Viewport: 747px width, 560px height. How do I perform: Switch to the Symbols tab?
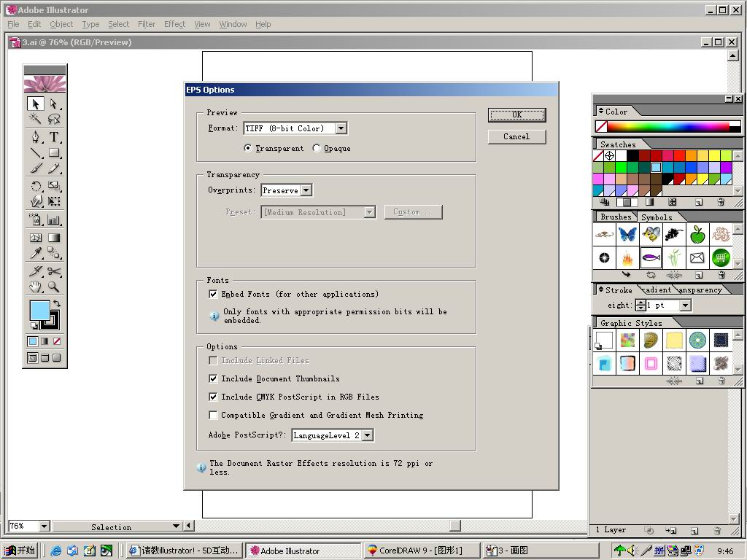point(657,217)
